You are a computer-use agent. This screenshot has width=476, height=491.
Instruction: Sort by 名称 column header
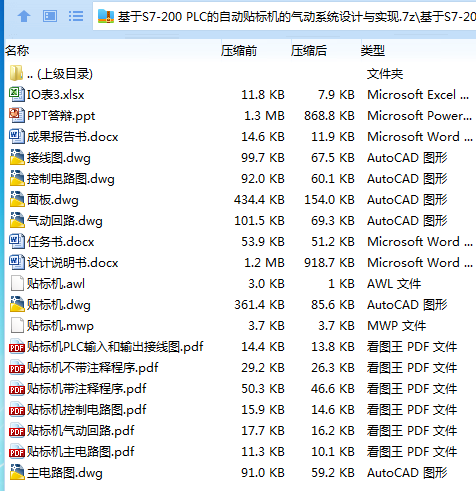pos(17,51)
